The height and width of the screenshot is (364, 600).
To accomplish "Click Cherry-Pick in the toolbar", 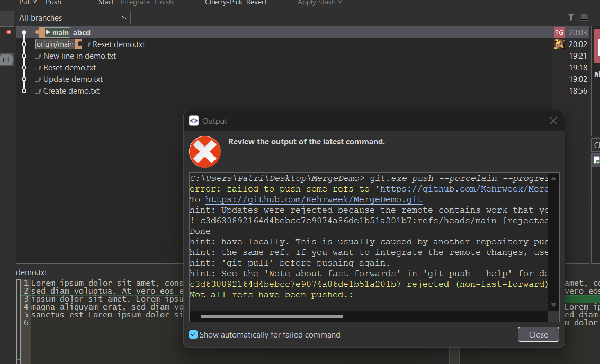I will (x=223, y=3).
